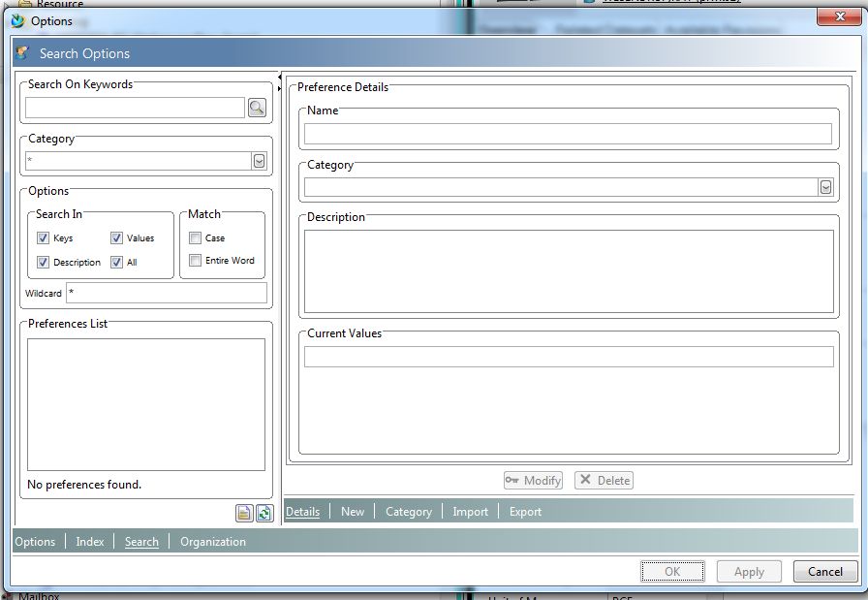
Task: Go to the Index bottom tab
Action: coord(90,541)
